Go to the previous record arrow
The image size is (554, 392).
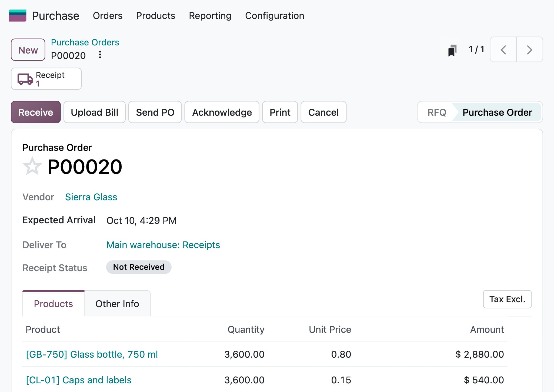[503, 49]
